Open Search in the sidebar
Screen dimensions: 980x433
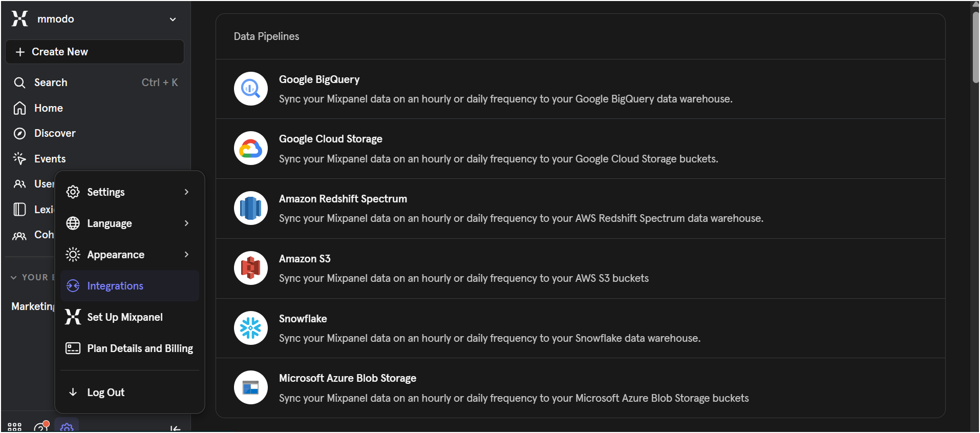coord(95,83)
